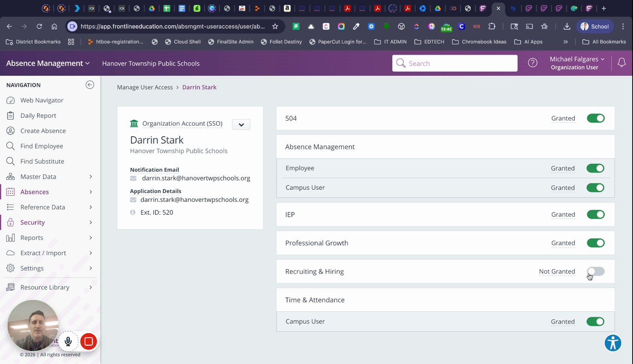
Task: Open Michael Falgares user menu
Action: (577, 63)
